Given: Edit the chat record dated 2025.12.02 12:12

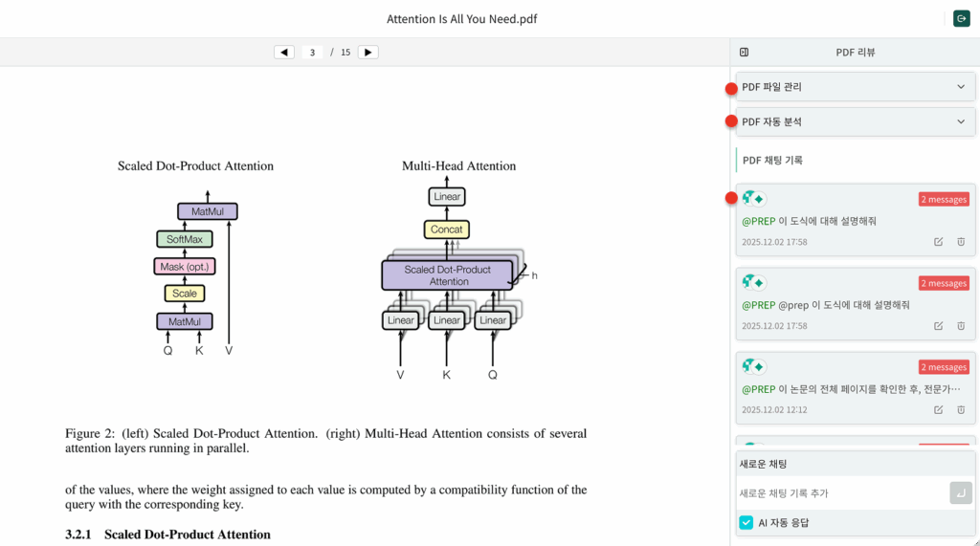Looking at the screenshot, I should coord(938,410).
